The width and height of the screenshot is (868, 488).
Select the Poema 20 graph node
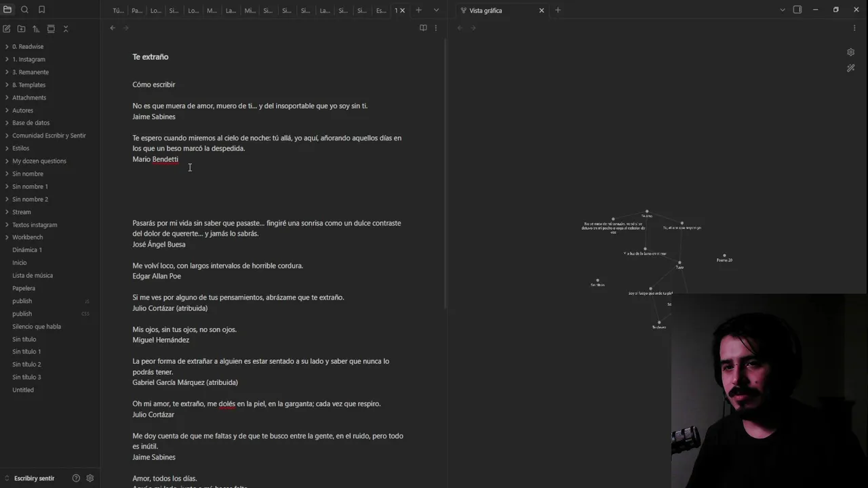pos(724,256)
